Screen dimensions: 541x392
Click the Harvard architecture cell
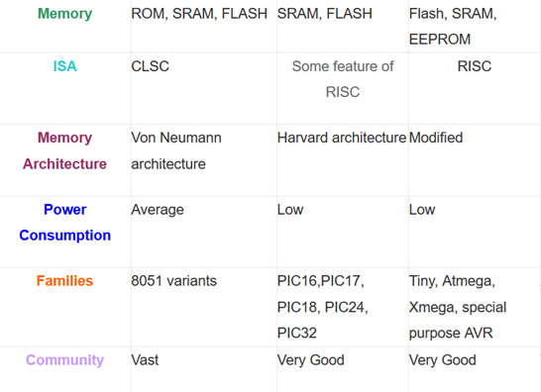pos(342,138)
